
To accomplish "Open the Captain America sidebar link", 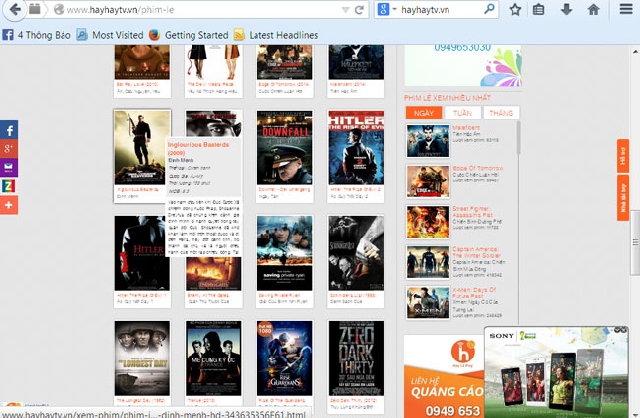I will pos(475,252).
